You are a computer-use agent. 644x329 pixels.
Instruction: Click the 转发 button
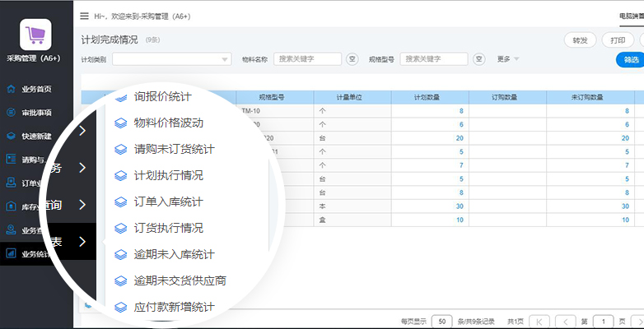tap(580, 40)
